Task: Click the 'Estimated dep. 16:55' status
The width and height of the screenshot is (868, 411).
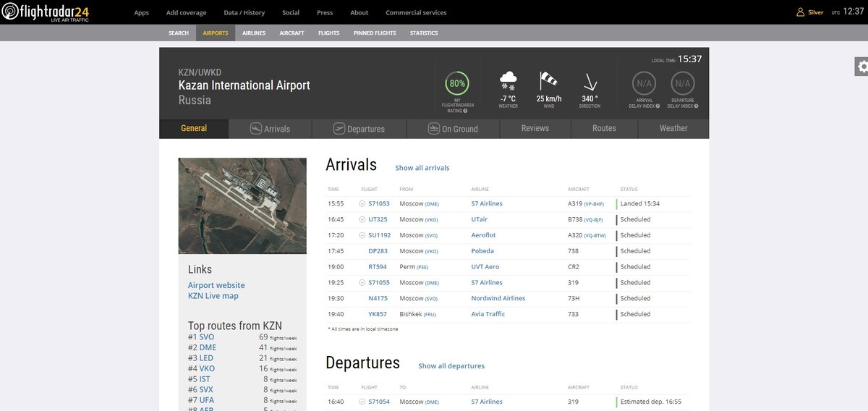Action: (651, 402)
